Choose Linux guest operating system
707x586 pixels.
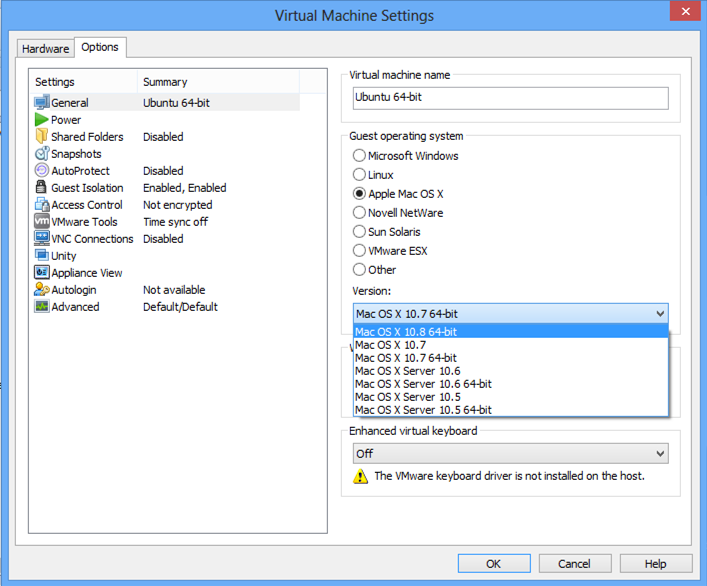[359, 174]
